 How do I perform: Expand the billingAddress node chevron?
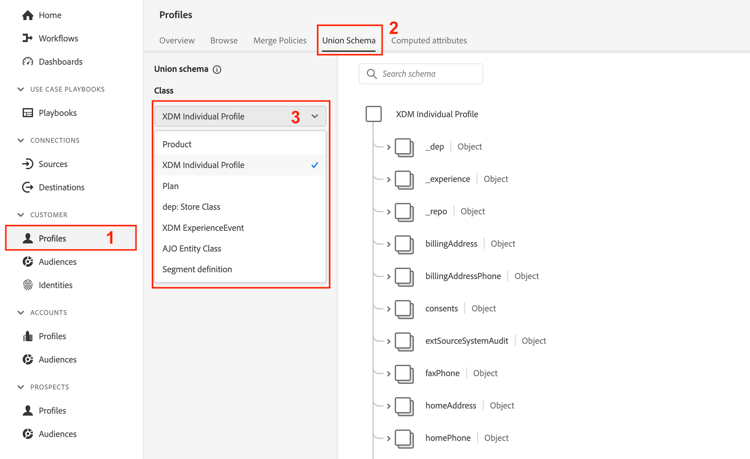pos(388,244)
